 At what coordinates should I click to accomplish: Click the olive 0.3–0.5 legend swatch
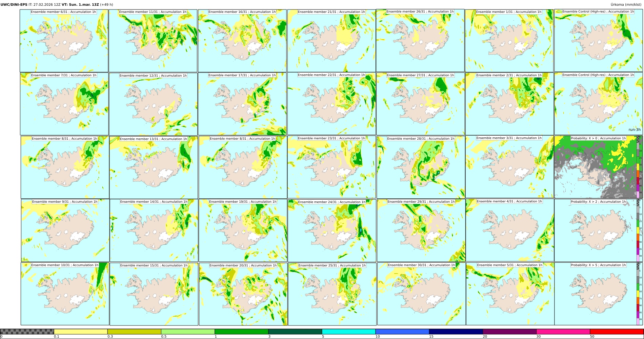(x=134, y=332)
